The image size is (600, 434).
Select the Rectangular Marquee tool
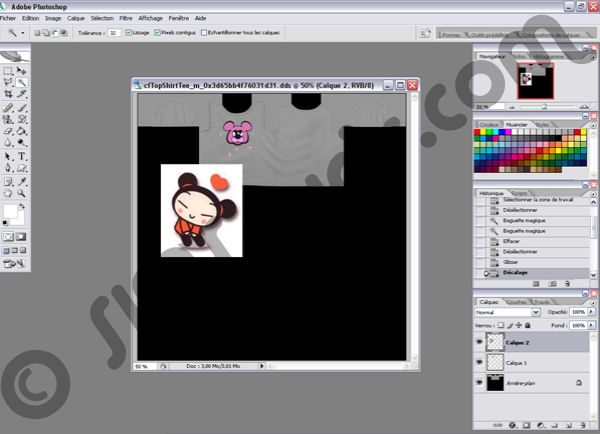(8, 71)
